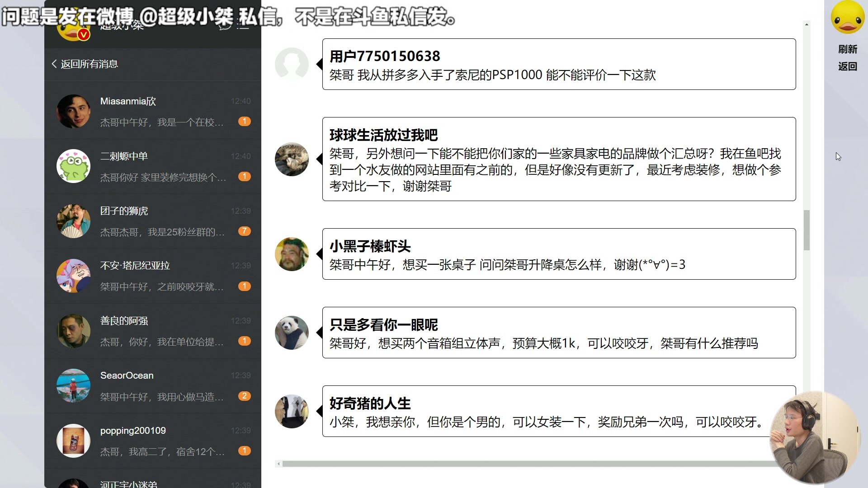
Task: Open the 二刺螈中单 frog avatar
Action: click(73, 166)
